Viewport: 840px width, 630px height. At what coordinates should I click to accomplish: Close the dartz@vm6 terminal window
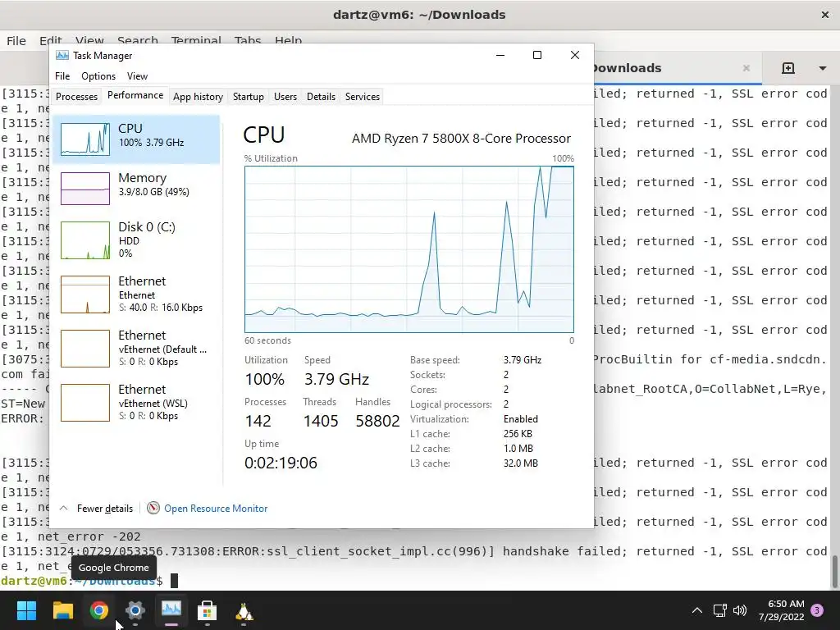tap(825, 15)
